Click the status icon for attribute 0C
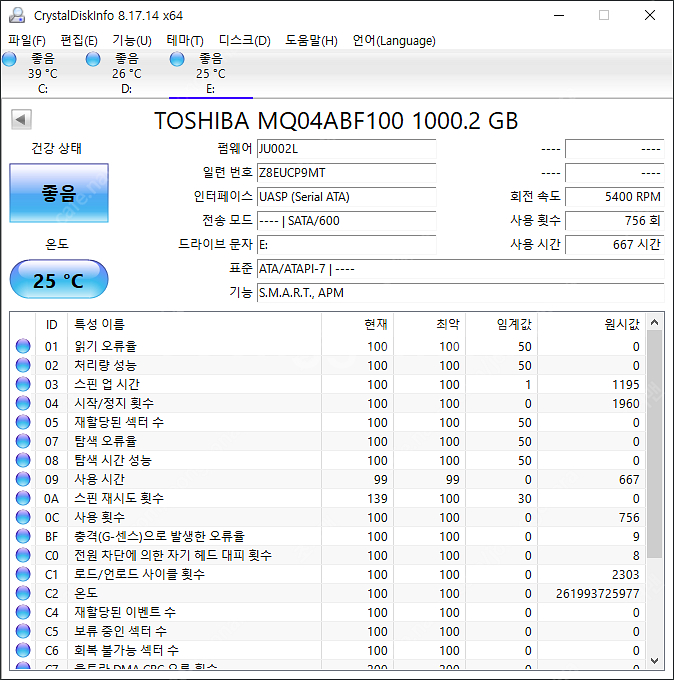Image resolution: width=674 pixels, height=680 pixels. tap(23, 517)
